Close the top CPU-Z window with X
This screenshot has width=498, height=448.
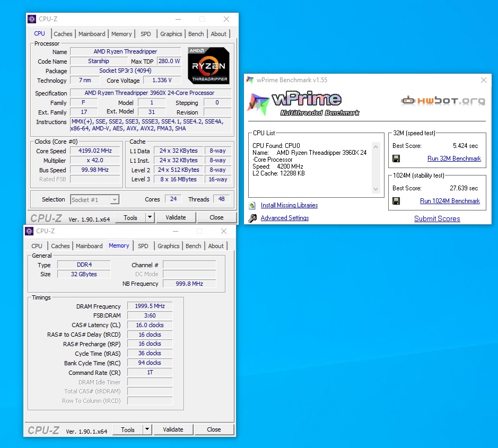(226, 19)
